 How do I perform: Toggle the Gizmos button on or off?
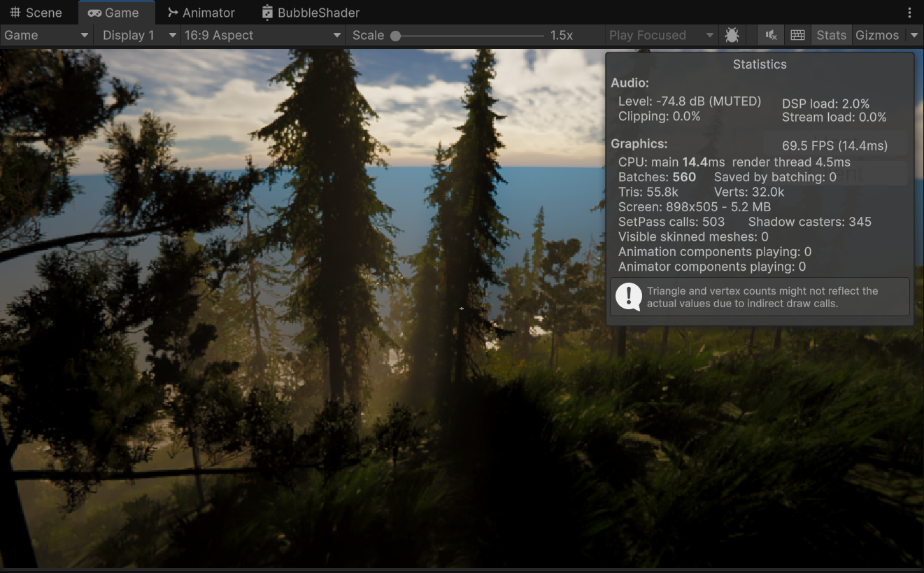(x=877, y=34)
